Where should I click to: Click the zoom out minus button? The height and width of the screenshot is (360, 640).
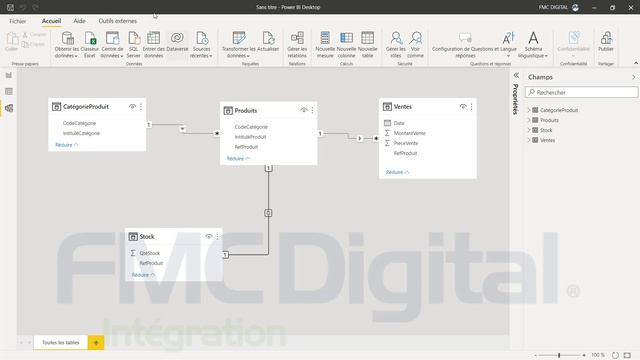pyautogui.click(x=536, y=355)
